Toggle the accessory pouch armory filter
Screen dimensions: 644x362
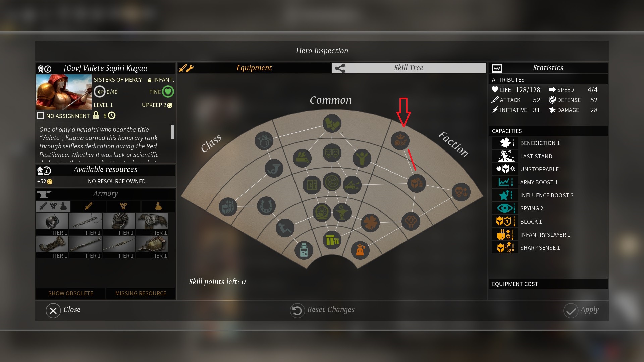158,206
